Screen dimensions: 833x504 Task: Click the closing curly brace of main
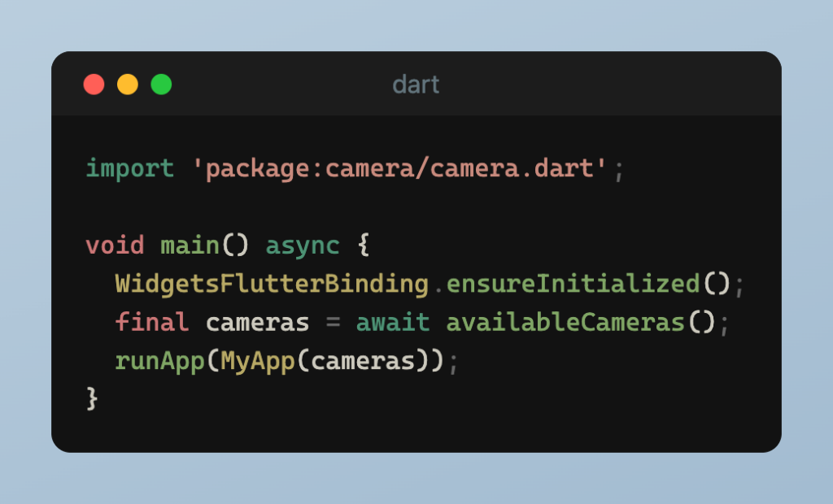pos(92,399)
